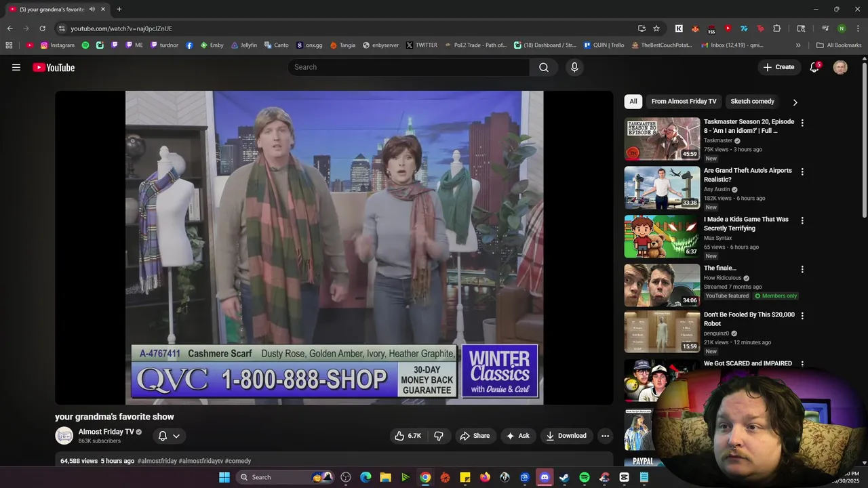Viewport: 868px width, 488px height.
Task: Go to the YouTube home logo
Action: pyautogui.click(x=54, y=67)
